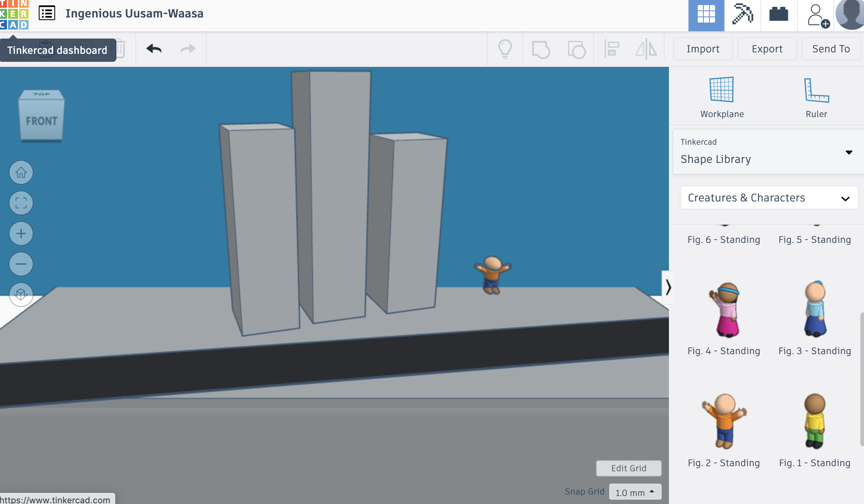Open the Blocks pickaxe mode icon
This screenshot has height=504, width=864.
point(742,15)
